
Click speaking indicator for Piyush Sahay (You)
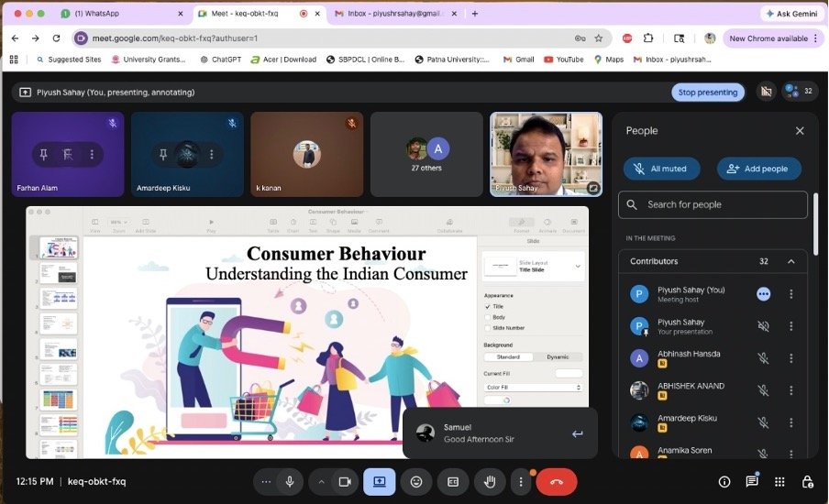763,294
